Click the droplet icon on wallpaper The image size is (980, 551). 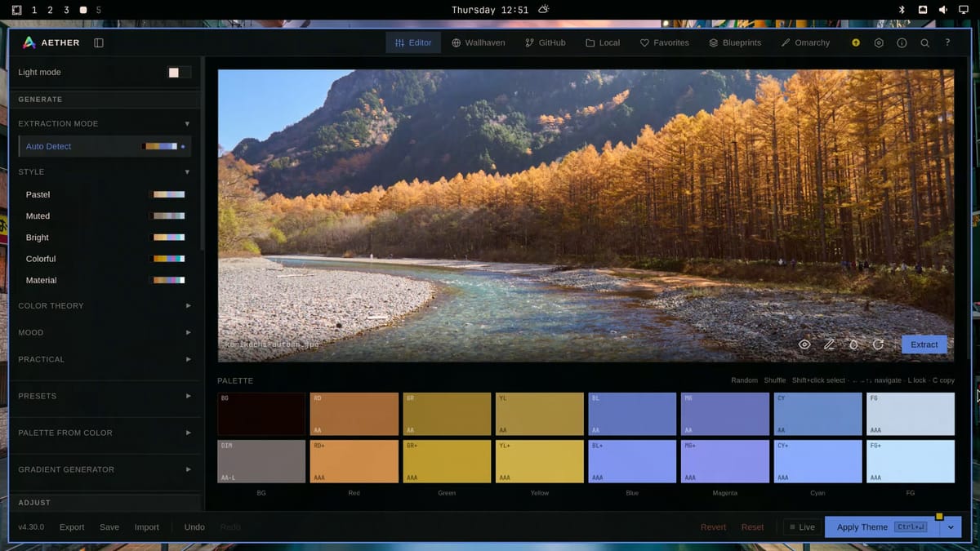(853, 344)
